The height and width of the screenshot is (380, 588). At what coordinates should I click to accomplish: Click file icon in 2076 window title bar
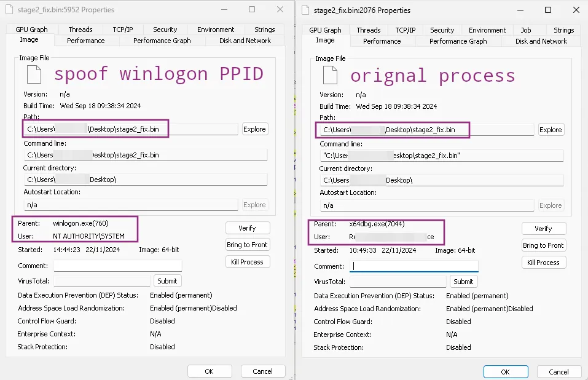[x=305, y=10]
